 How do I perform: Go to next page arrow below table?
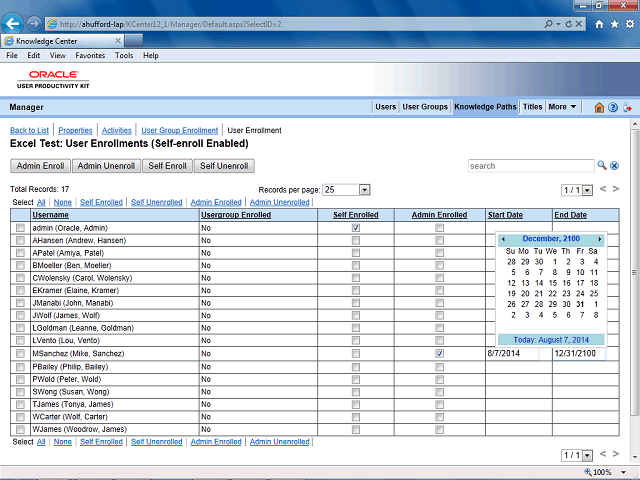point(616,453)
